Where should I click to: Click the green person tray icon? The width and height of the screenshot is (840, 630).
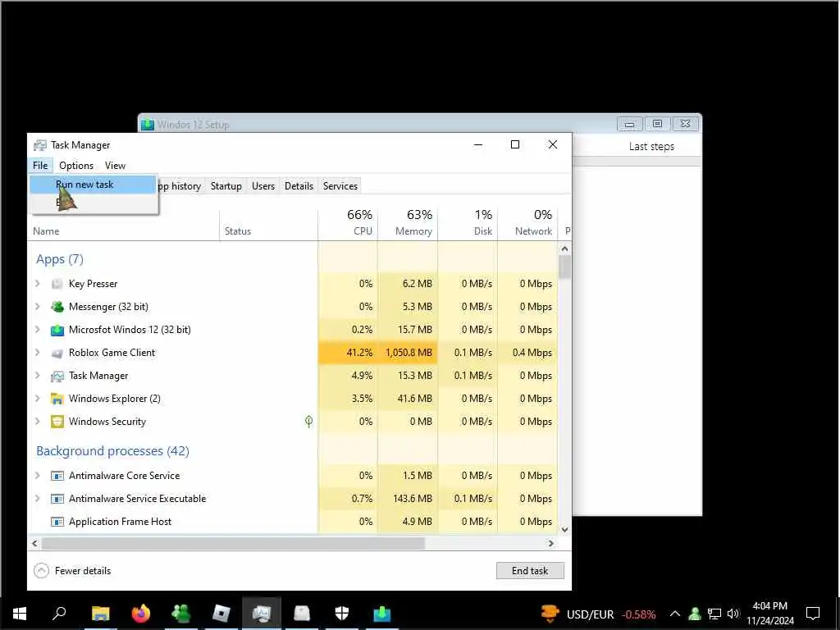pyautogui.click(x=695, y=614)
